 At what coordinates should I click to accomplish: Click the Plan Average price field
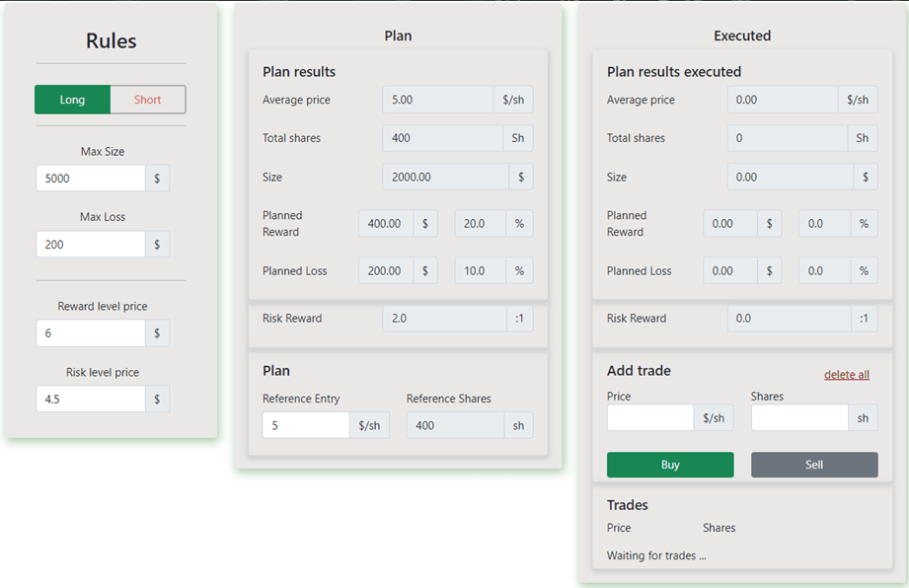[x=438, y=100]
